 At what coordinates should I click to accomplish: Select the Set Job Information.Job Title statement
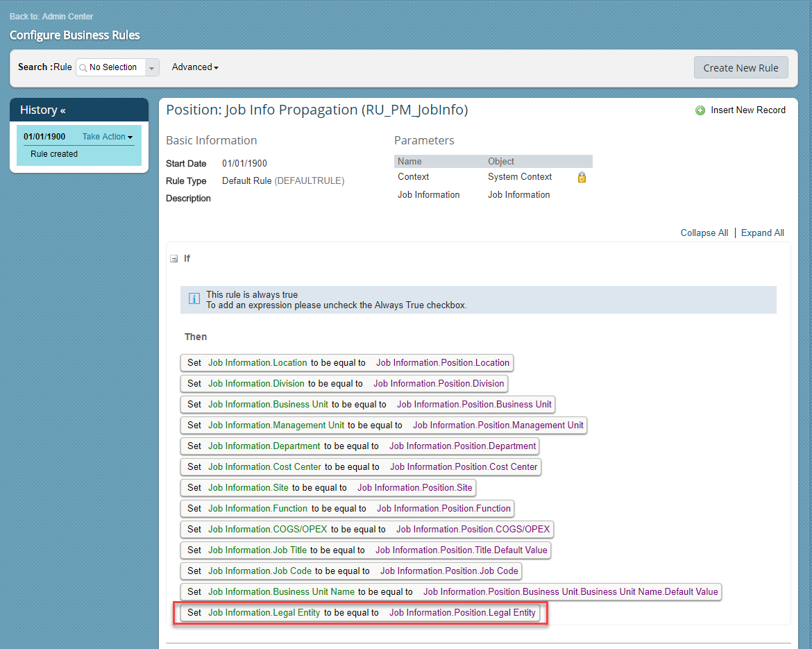pyautogui.click(x=365, y=550)
